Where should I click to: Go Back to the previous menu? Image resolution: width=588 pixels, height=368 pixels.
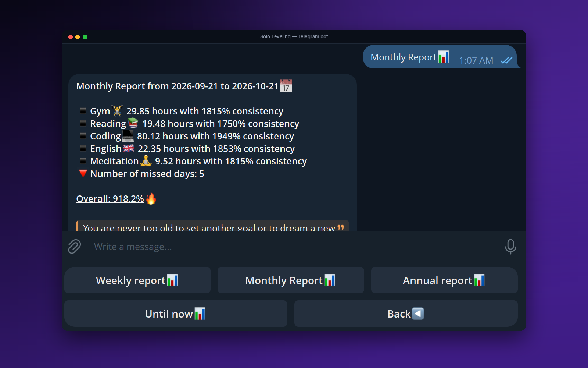pos(406,314)
